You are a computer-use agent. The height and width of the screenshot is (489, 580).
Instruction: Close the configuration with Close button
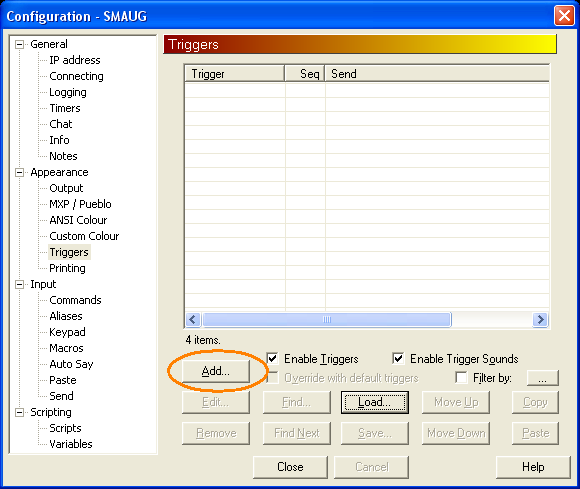coord(290,467)
